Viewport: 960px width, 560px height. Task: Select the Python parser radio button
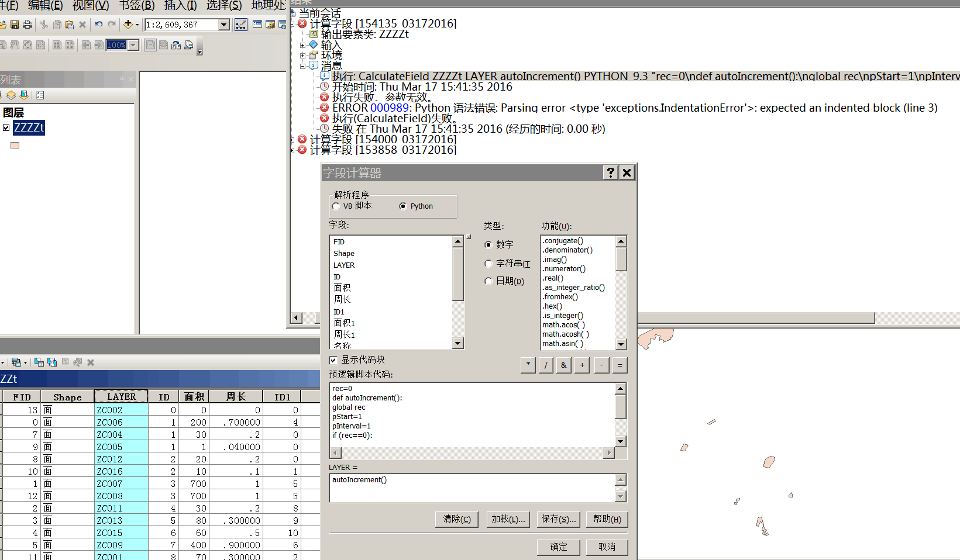[402, 206]
